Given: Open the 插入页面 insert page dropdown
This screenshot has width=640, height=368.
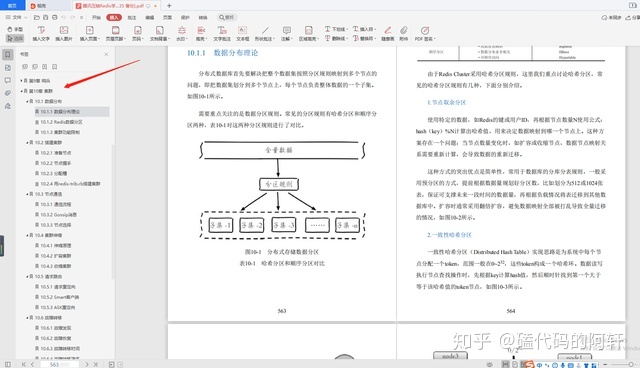Looking at the screenshot, I should 90,33.
